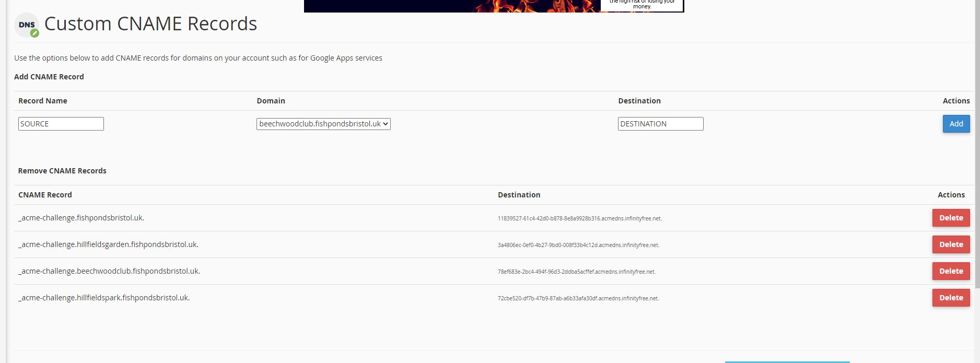This screenshot has width=980, height=363.
Task: Click the CNAME Record column header
Action: click(x=45, y=195)
